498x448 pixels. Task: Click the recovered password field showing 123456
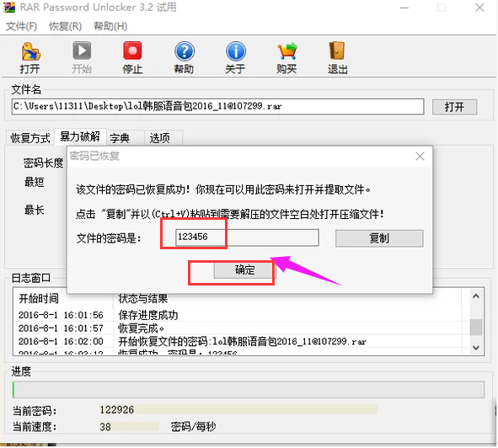click(x=247, y=237)
